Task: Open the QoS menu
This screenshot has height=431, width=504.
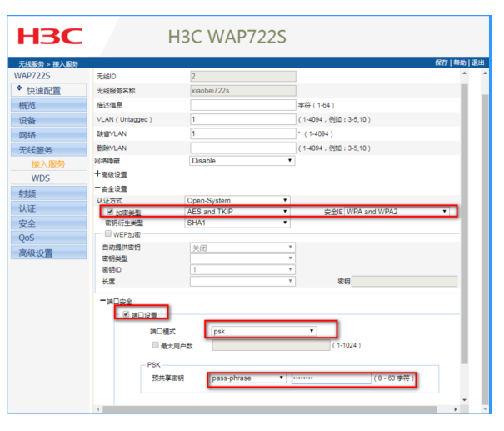Action: 49,238
